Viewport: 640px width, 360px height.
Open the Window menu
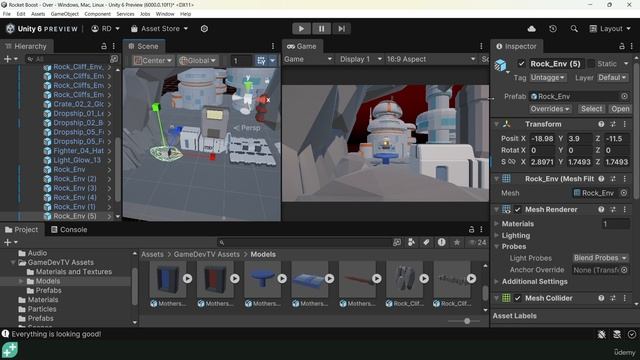pos(165,14)
